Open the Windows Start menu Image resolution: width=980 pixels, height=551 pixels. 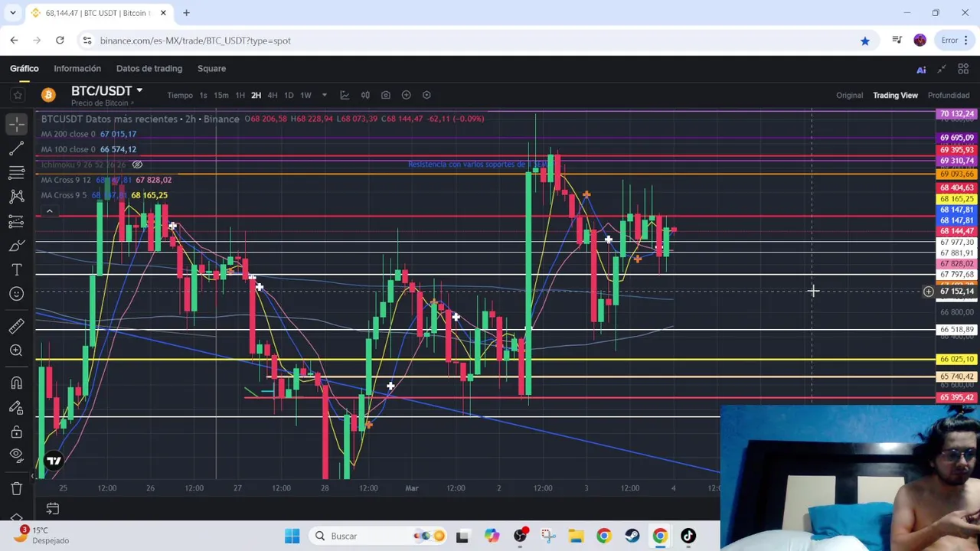[x=292, y=536]
